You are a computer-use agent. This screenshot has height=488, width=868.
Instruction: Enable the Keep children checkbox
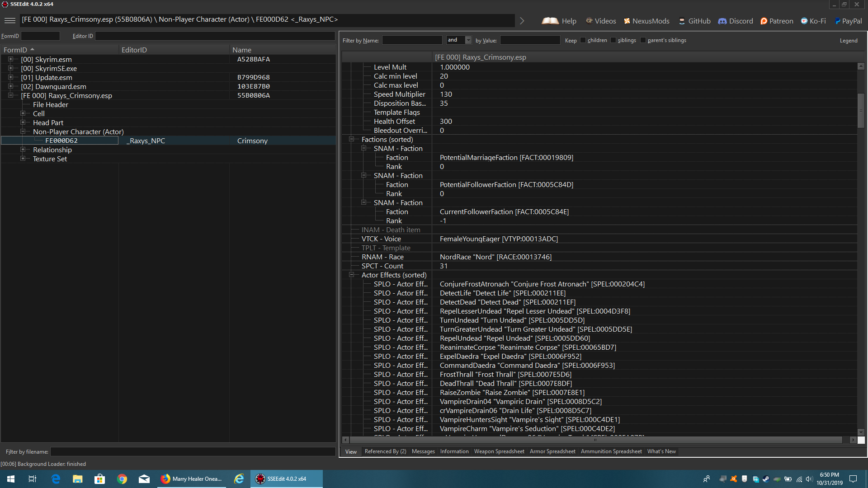[x=583, y=40]
